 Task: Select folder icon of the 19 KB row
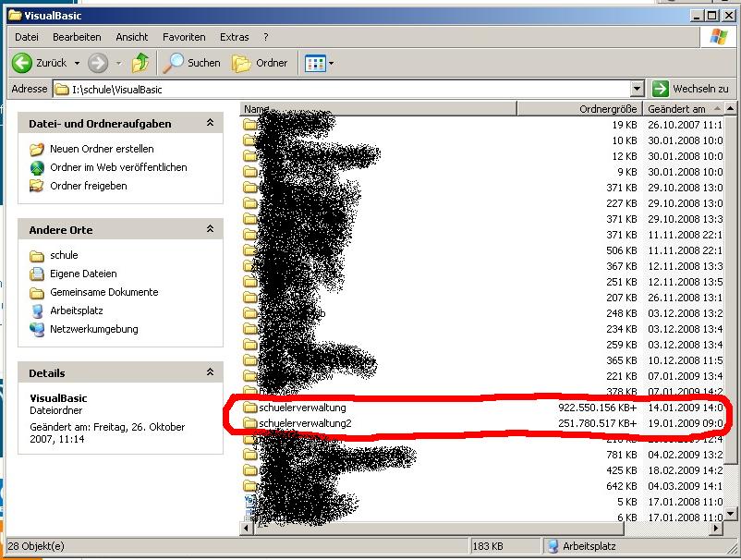(250, 125)
